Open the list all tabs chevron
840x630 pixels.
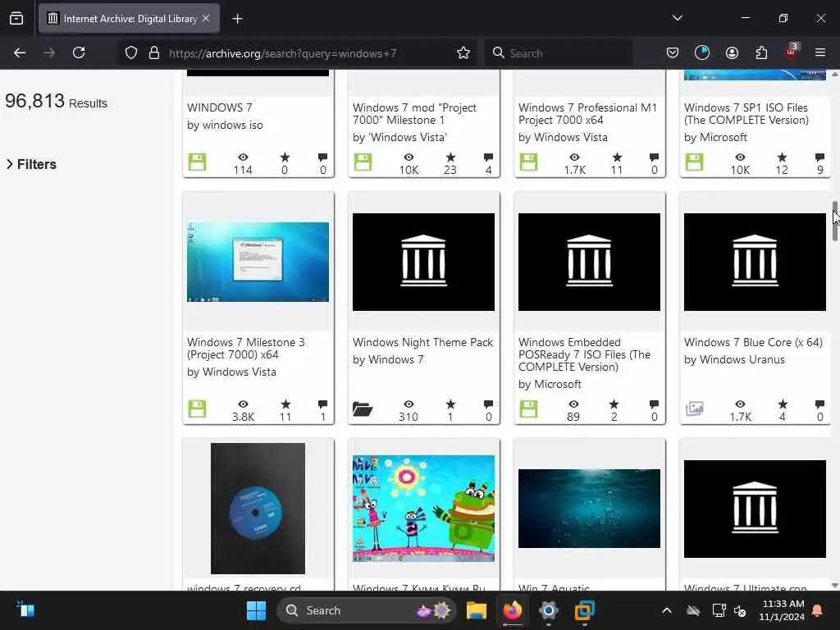click(678, 18)
